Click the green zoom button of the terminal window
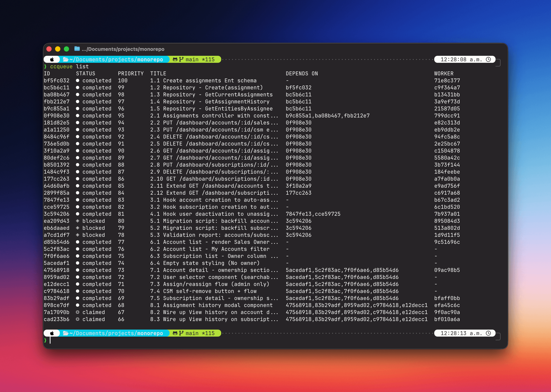 (66, 49)
